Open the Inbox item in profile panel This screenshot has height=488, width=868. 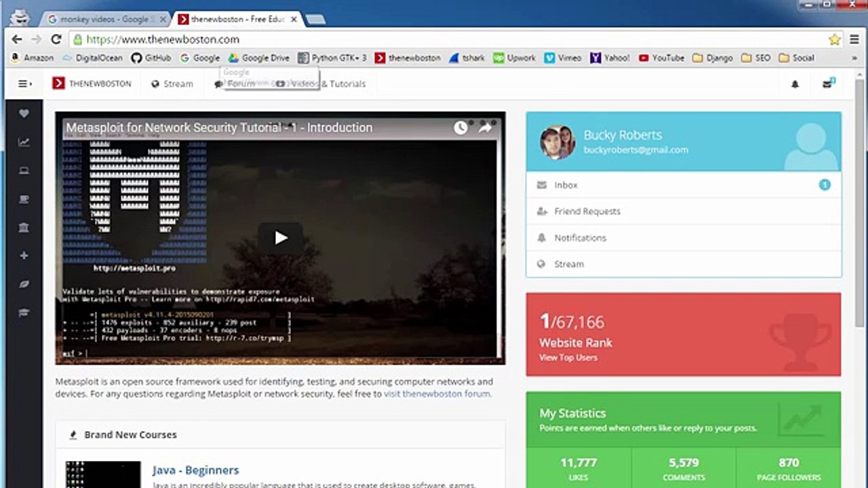coord(684,185)
